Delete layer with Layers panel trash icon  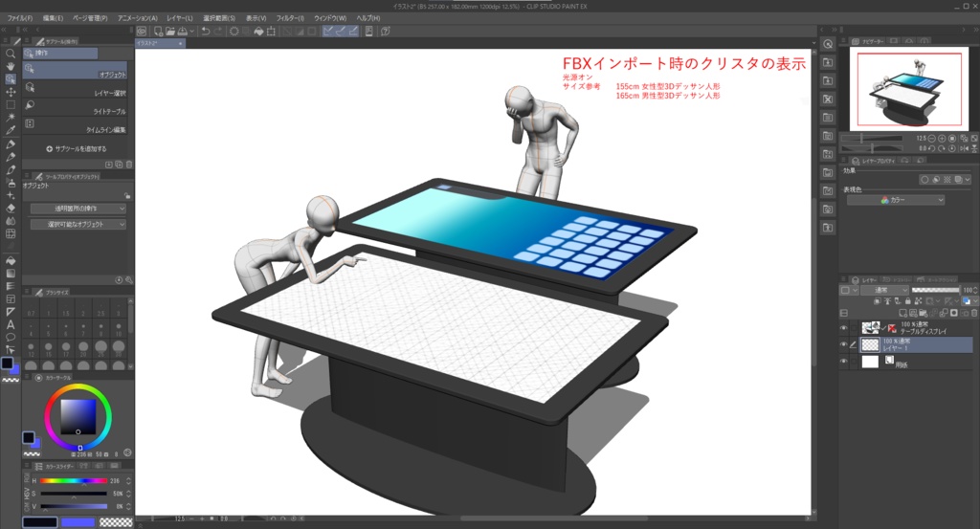973,313
